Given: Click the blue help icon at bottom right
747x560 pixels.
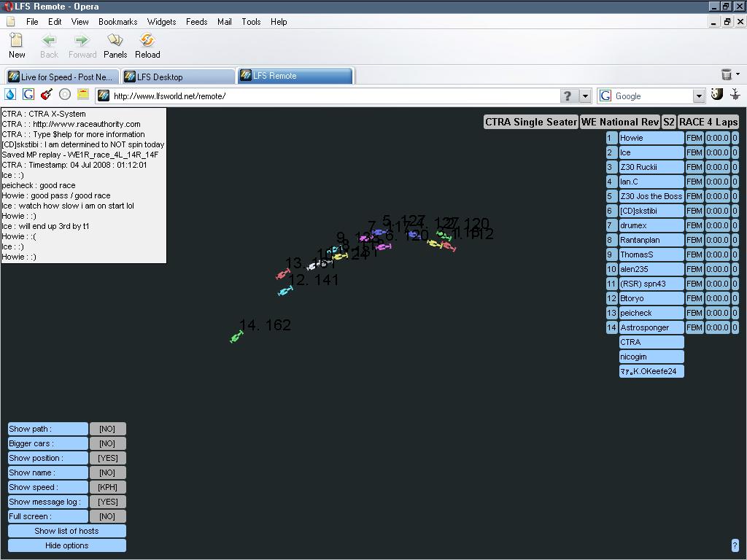Looking at the screenshot, I should coord(735,545).
